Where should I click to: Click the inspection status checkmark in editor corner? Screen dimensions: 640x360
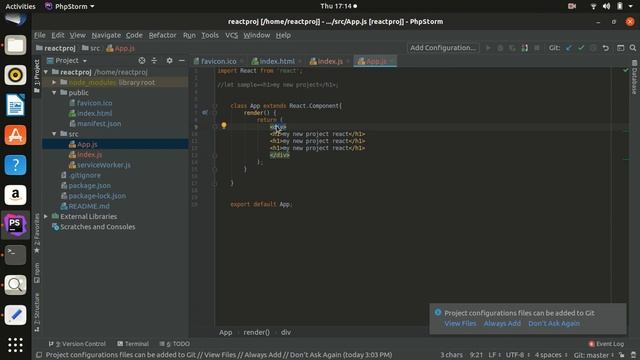pyautogui.click(x=626, y=70)
